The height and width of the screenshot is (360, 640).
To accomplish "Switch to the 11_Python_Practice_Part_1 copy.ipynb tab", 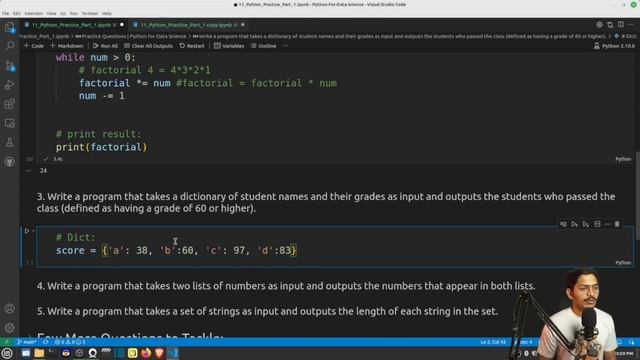I will (x=188, y=25).
